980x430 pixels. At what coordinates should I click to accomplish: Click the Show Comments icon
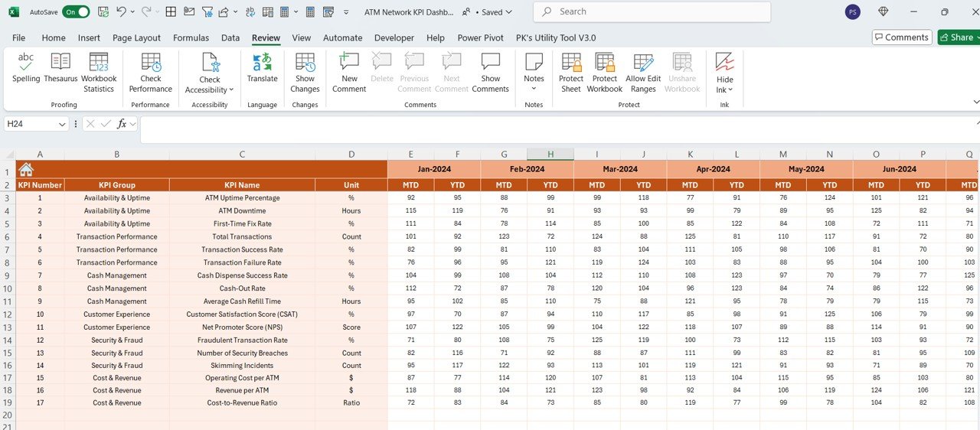point(491,63)
